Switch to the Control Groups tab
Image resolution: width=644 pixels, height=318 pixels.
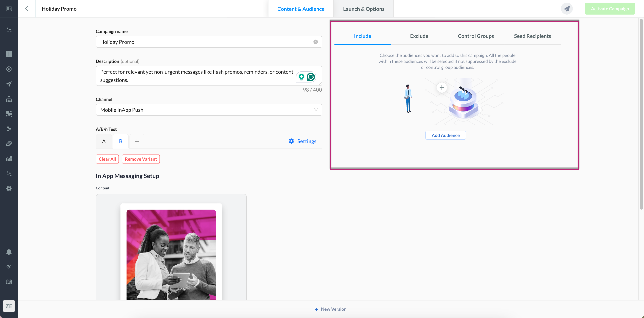click(476, 36)
